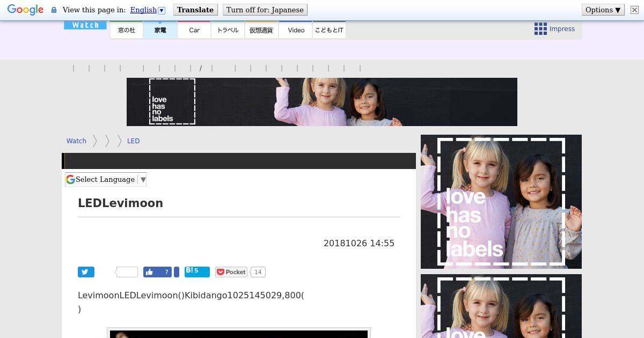Click the LED breadcrumb link
This screenshot has height=338, width=644.
tap(133, 141)
